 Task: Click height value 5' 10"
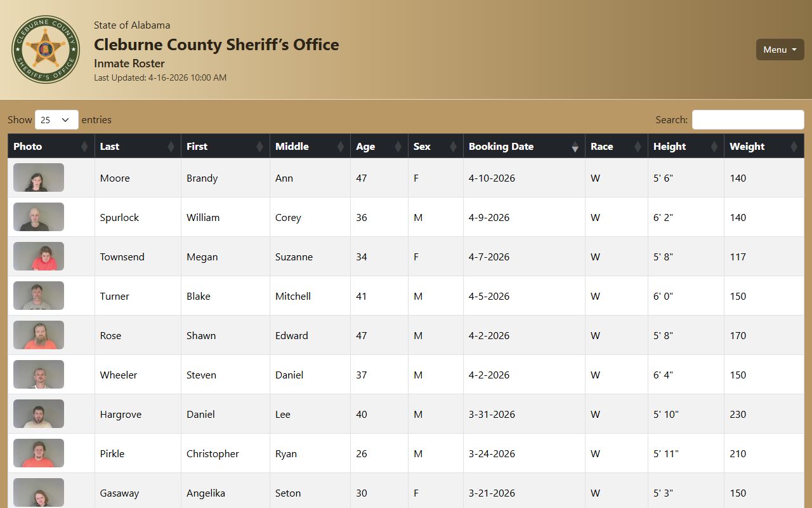pyautogui.click(x=666, y=414)
